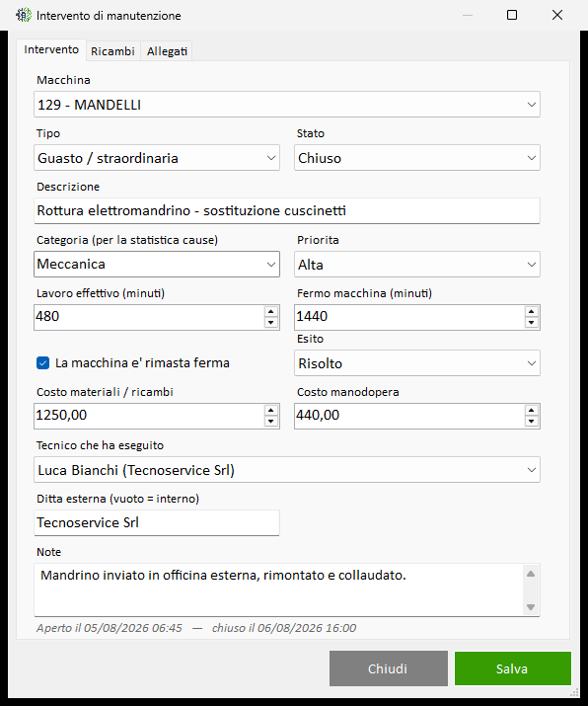
Task: Open the Priorita dropdown set to Alta
Action: coord(417,265)
